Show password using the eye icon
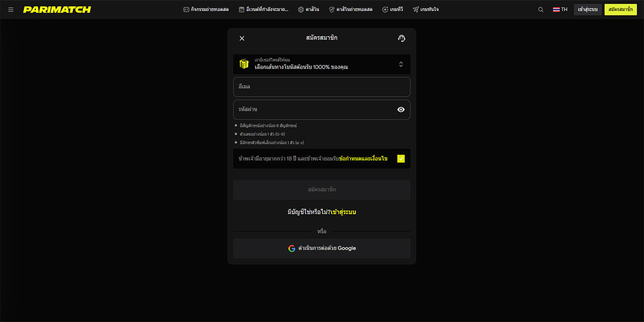The width and height of the screenshot is (644, 322). point(401,109)
